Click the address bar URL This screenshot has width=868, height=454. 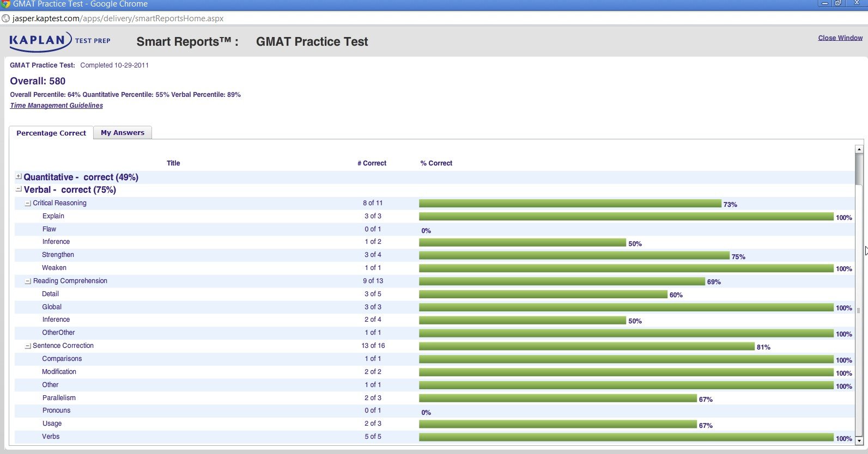pyautogui.click(x=118, y=19)
